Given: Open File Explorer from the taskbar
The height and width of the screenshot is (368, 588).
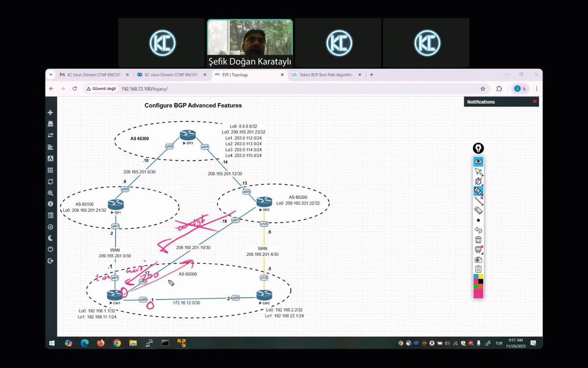Looking at the screenshot, I should [133, 343].
